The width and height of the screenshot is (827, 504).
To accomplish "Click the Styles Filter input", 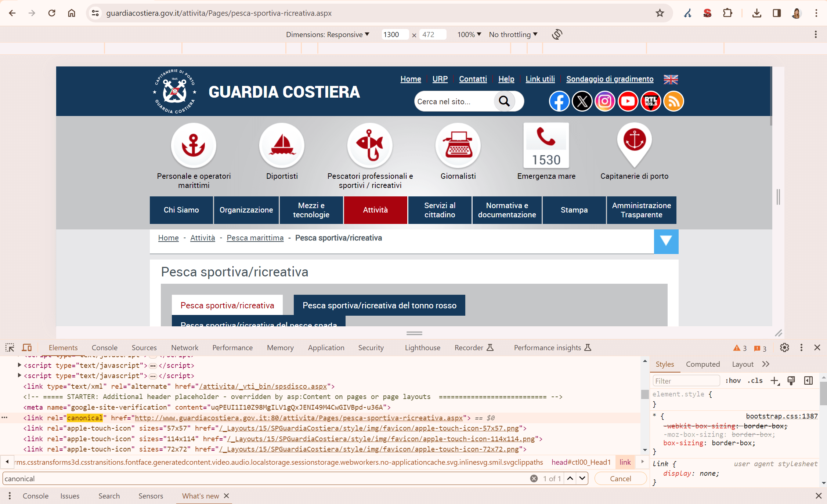I will [x=686, y=381].
